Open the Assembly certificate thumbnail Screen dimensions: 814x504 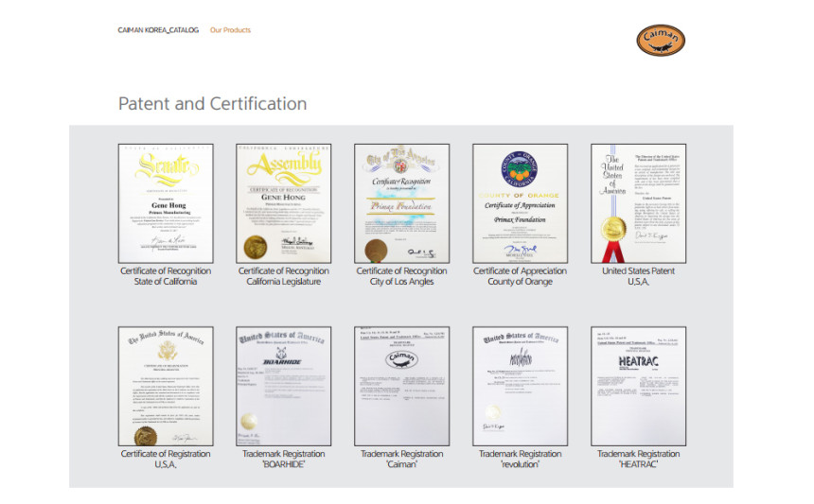(283, 203)
